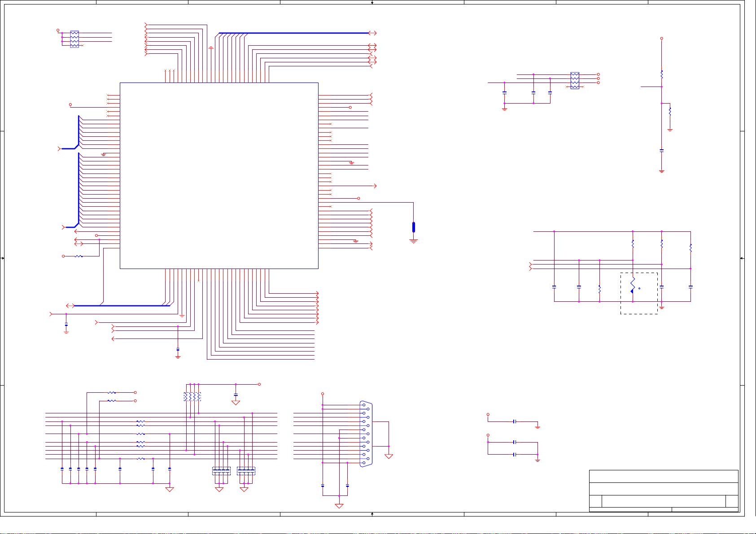
Task: Select the right dashed capacitor array at bottom
Action: [x=246, y=471]
